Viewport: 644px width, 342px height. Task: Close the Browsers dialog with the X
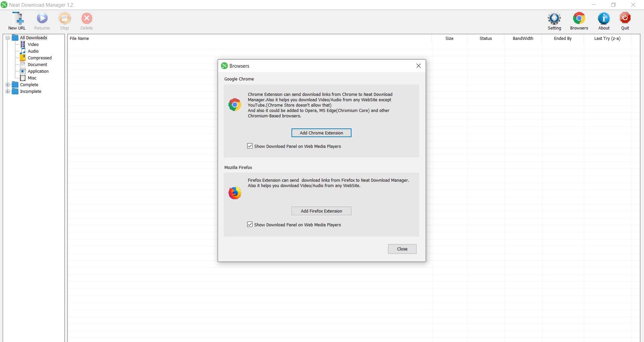pos(419,66)
